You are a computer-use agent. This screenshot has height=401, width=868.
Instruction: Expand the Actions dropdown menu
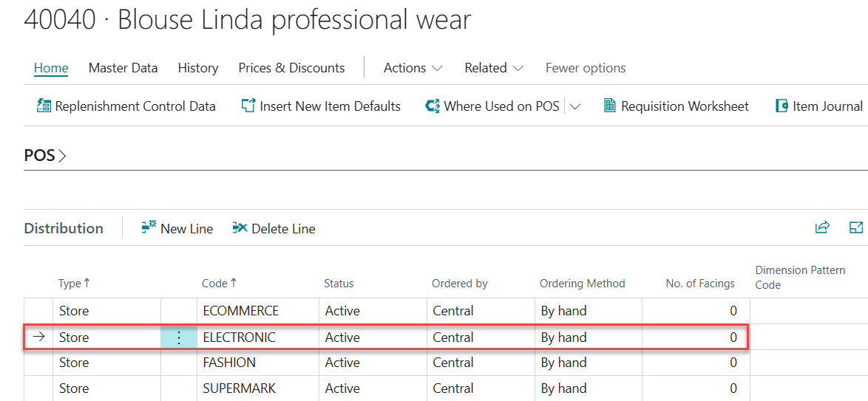(x=413, y=68)
